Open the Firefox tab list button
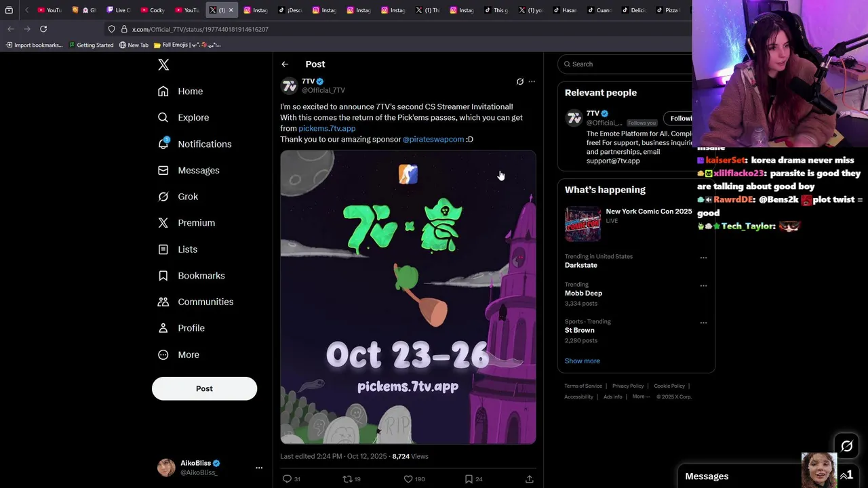This screenshot has width=868, height=488. point(9,10)
